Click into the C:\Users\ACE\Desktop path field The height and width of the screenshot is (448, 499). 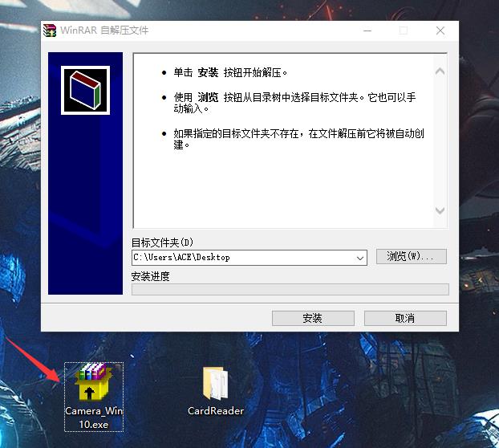pyautogui.click(x=241, y=258)
